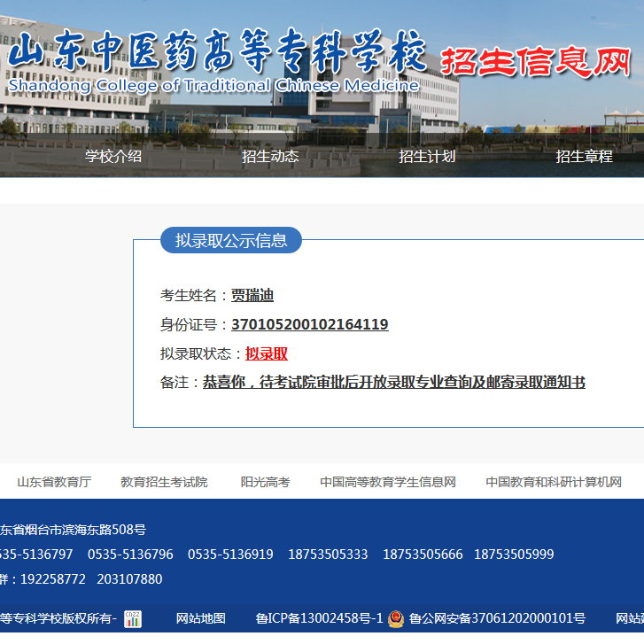Click mobile number 18753505333
The image size is (644, 644).
tap(328, 555)
